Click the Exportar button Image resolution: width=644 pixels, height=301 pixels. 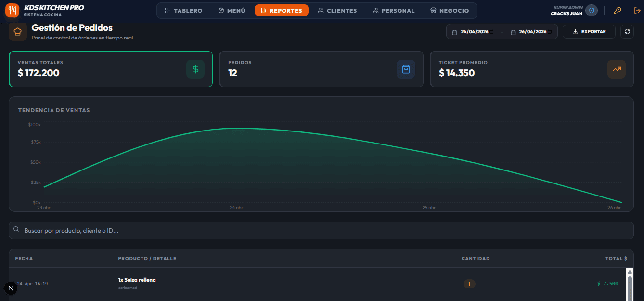(589, 32)
